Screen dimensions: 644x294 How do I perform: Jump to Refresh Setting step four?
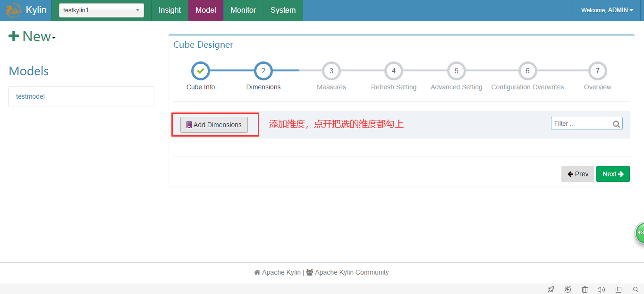394,71
